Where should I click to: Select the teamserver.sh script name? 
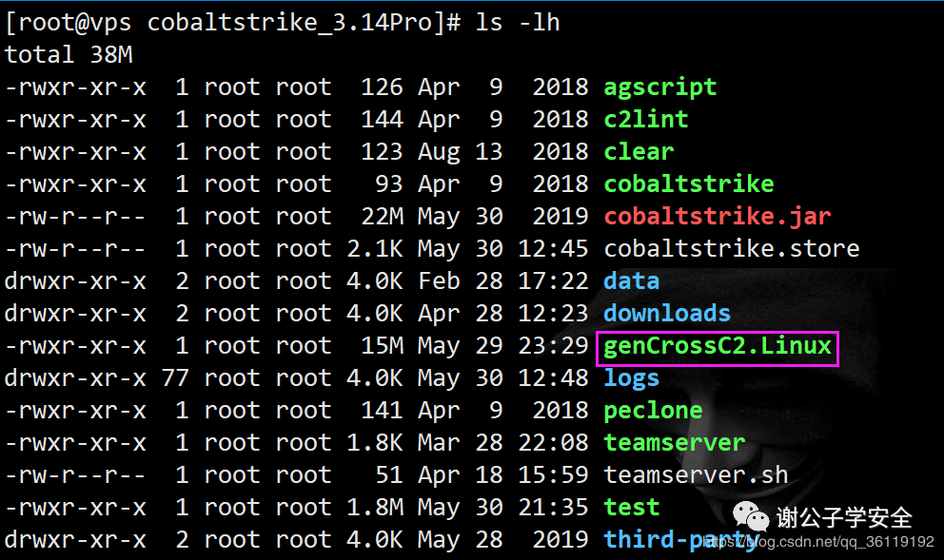(x=696, y=475)
